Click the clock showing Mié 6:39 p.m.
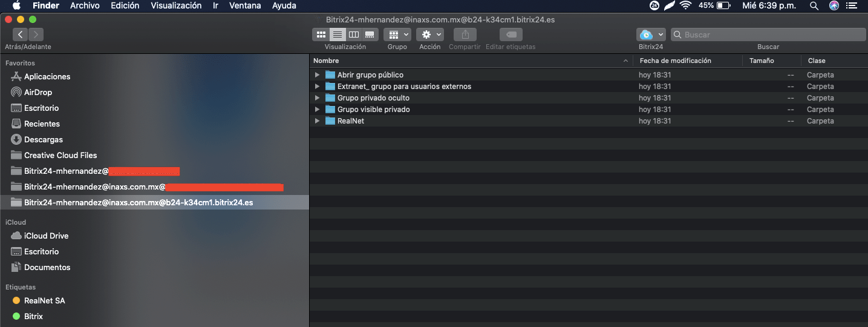Screen dimensions: 868x327 (x=768, y=5)
